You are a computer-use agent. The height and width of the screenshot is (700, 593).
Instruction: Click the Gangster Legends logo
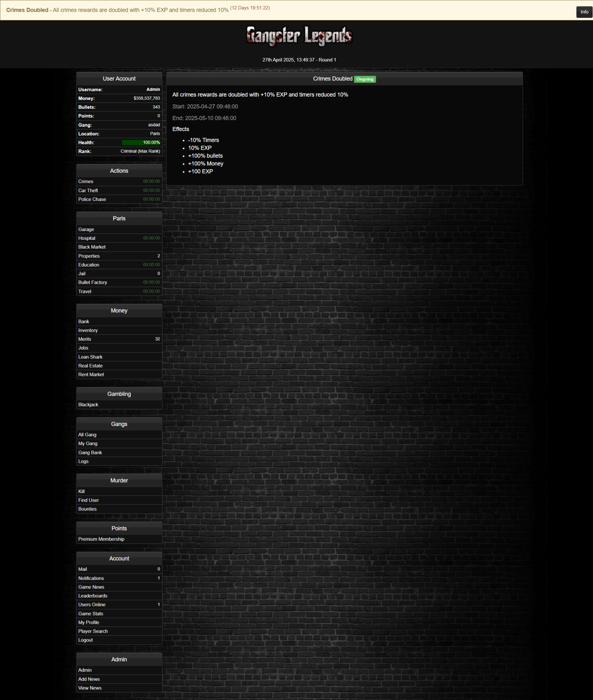pos(299,36)
